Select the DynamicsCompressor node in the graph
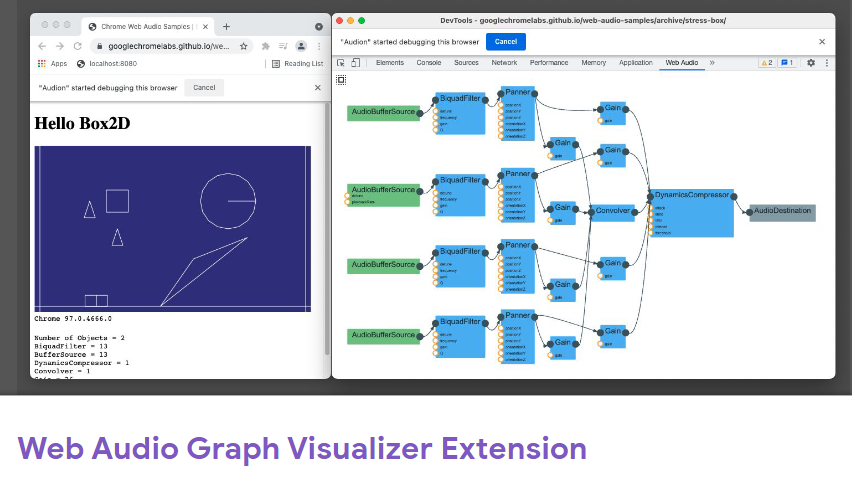This screenshot has width=852, height=481. pos(691,194)
